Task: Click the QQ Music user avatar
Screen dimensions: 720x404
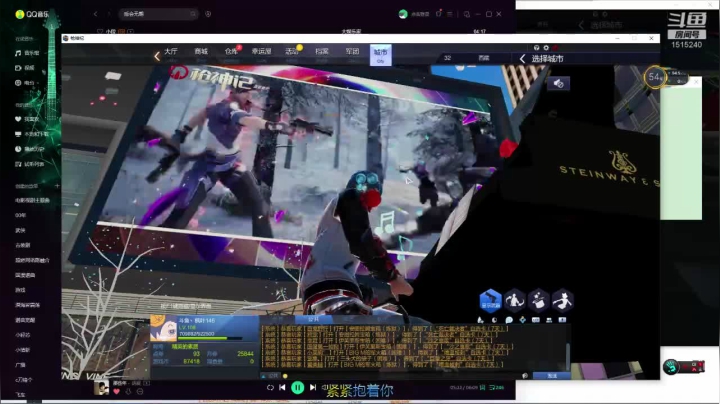Action: pos(403,14)
